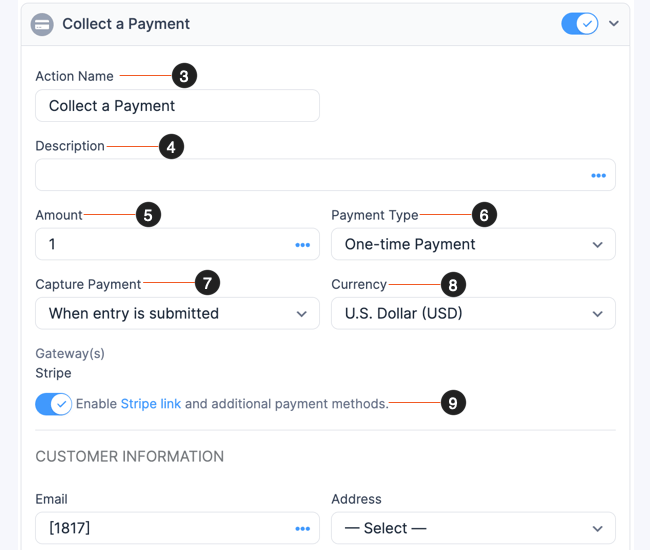This screenshot has height=550, width=650.
Task: Click into the Description text field
Action: point(310,175)
